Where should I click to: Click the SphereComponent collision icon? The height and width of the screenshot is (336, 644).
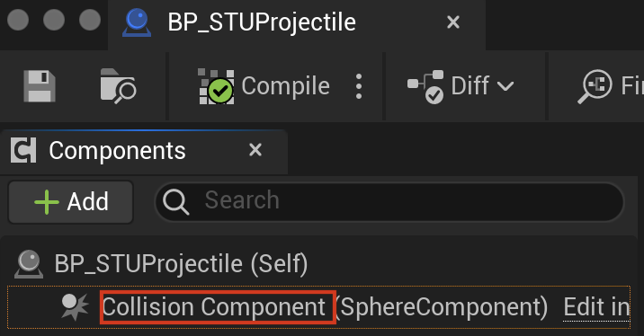click(75, 307)
